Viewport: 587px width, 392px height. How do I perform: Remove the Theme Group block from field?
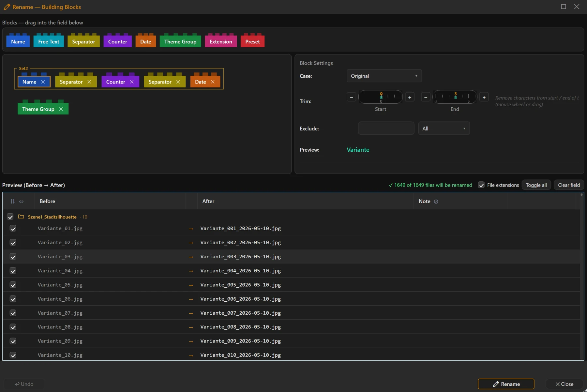pyautogui.click(x=61, y=109)
